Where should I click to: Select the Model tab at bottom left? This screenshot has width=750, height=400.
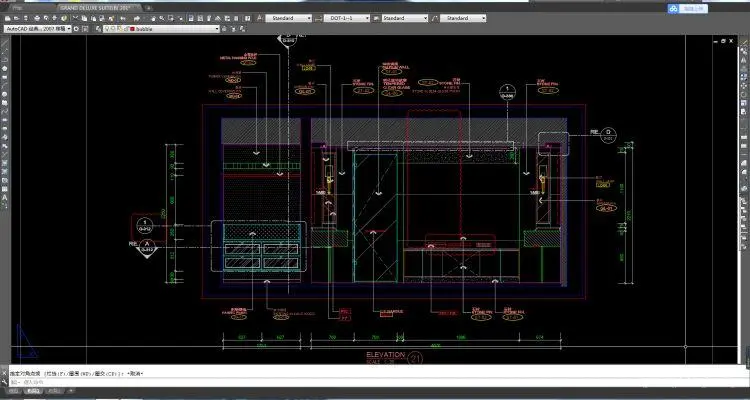click(x=14, y=389)
